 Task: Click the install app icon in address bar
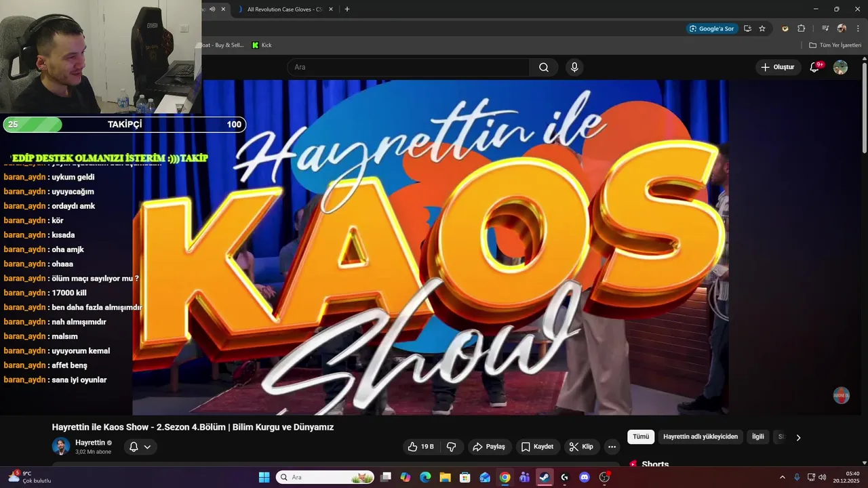point(747,28)
